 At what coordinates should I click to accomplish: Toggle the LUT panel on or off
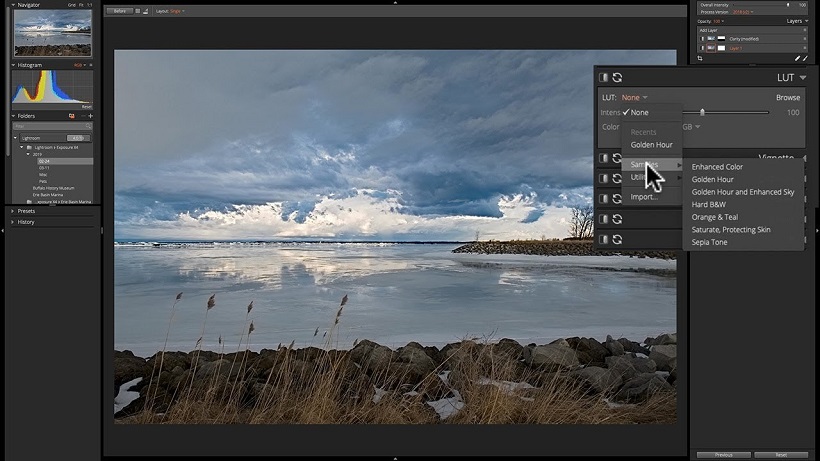pyautogui.click(x=603, y=77)
